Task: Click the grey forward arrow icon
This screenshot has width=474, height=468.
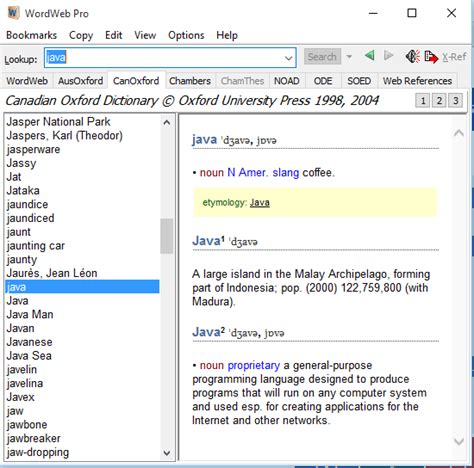Action: 388,55
